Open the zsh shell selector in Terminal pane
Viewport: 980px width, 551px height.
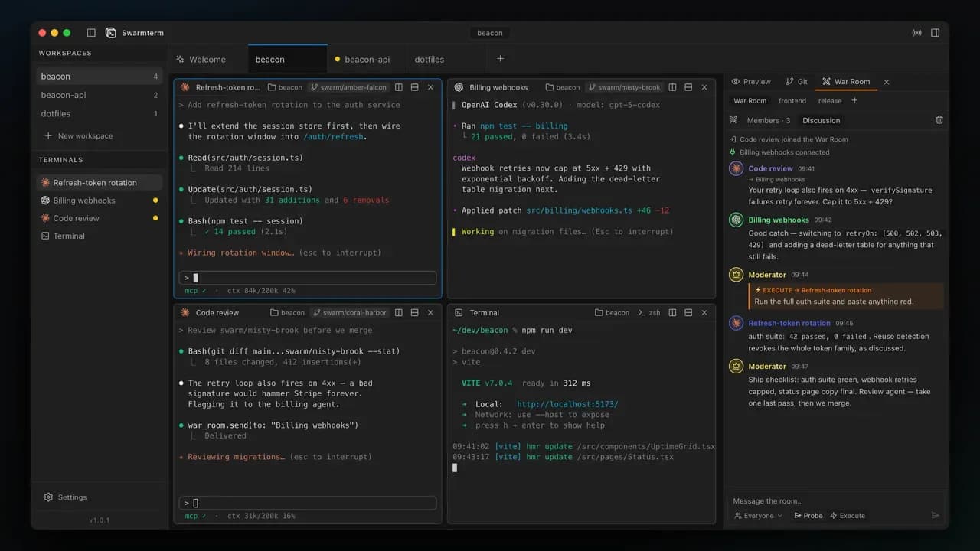[x=649, y=312]
